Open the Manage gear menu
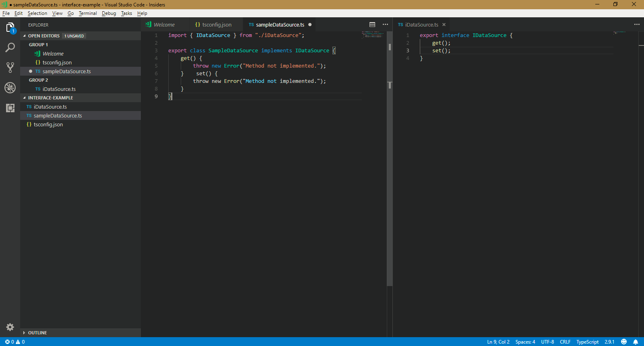This screenshot has width=644, height=346. tap(10, 327)
